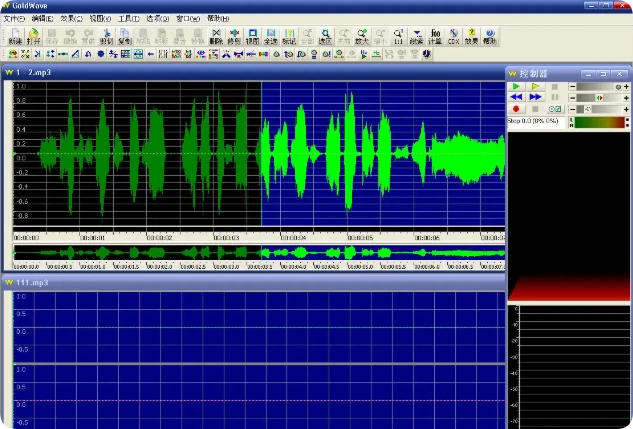Select the Cut (剪切) scissors icon
Image resolution: width=633 pixels, height=429 pixels.
pyautogui.click(x=107, y=36)
